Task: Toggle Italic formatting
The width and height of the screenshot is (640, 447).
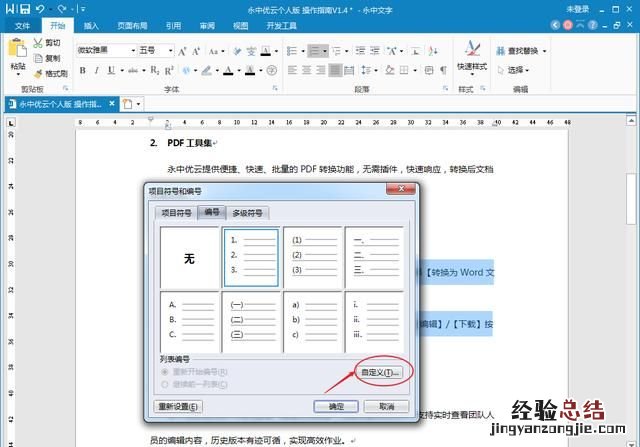Action: pos(96,71)
